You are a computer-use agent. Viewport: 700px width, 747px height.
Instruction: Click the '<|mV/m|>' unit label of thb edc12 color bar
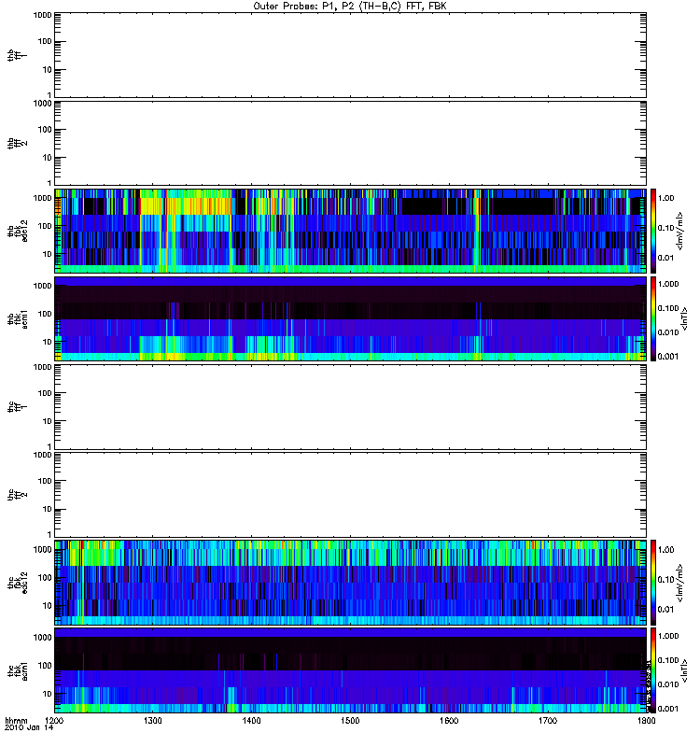pos(680,231)
